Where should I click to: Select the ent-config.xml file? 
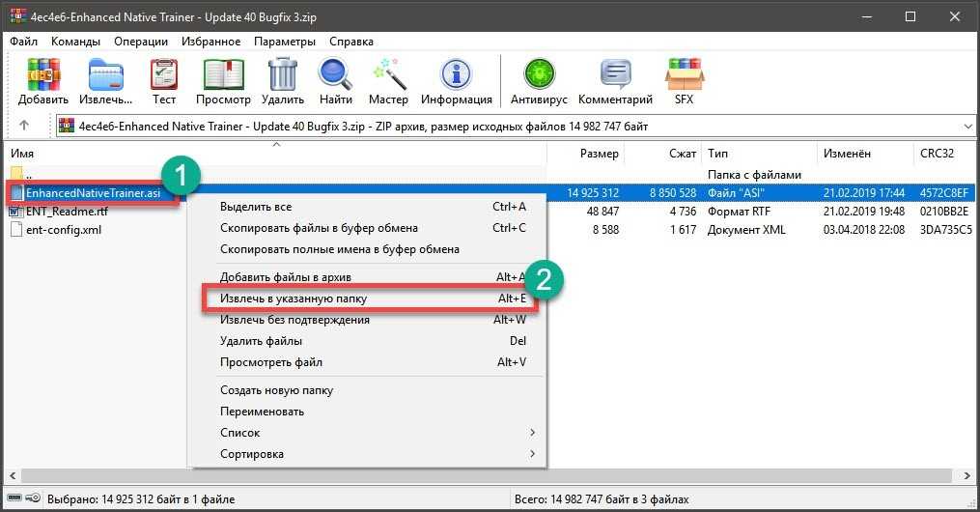63,230
